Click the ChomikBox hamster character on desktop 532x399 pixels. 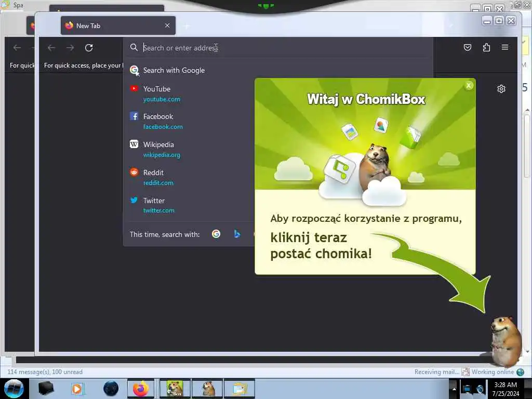click(505, 341)
